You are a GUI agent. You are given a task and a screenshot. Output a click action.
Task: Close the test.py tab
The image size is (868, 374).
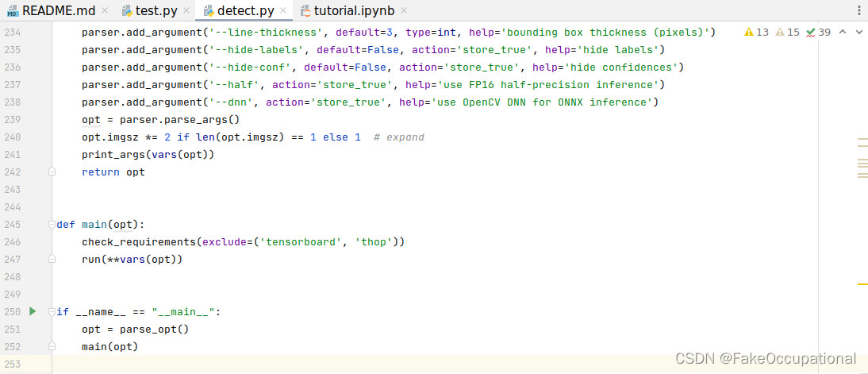coord(186,10)
